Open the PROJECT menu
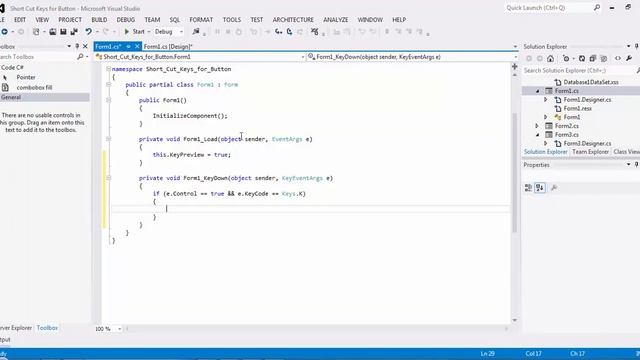Viewport: 640px width, 360px height. tap(70, 20)
